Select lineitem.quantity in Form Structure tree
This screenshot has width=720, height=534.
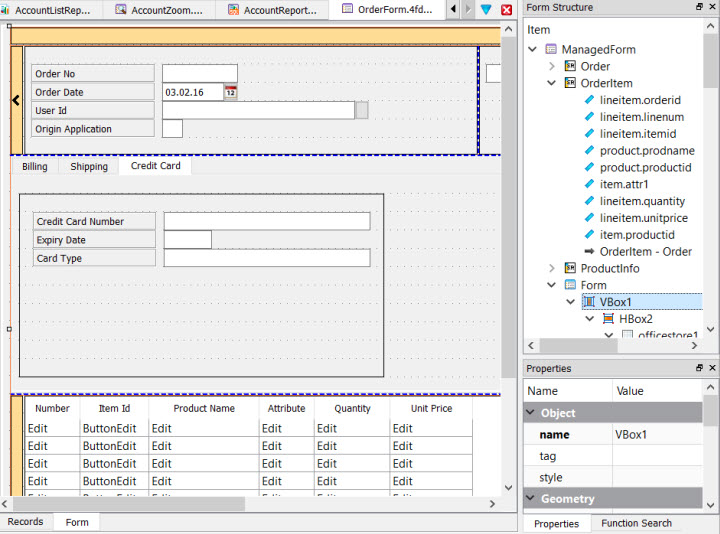(x=642, y=201)
